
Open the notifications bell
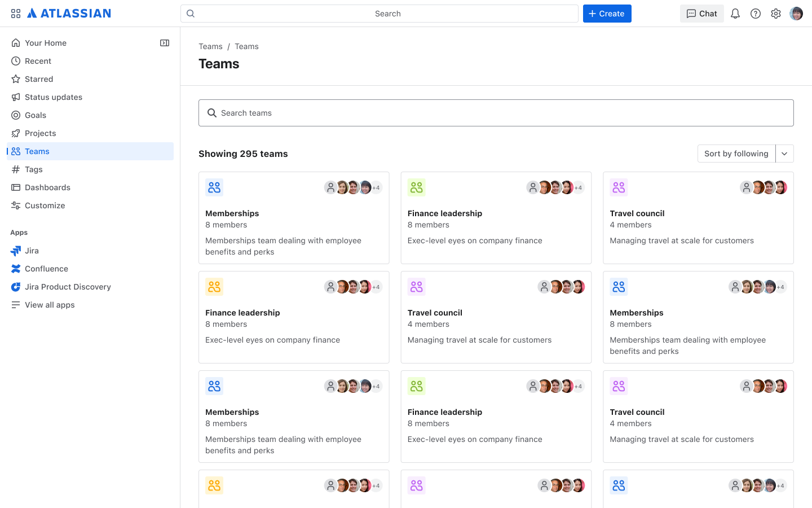coord(735,13)
